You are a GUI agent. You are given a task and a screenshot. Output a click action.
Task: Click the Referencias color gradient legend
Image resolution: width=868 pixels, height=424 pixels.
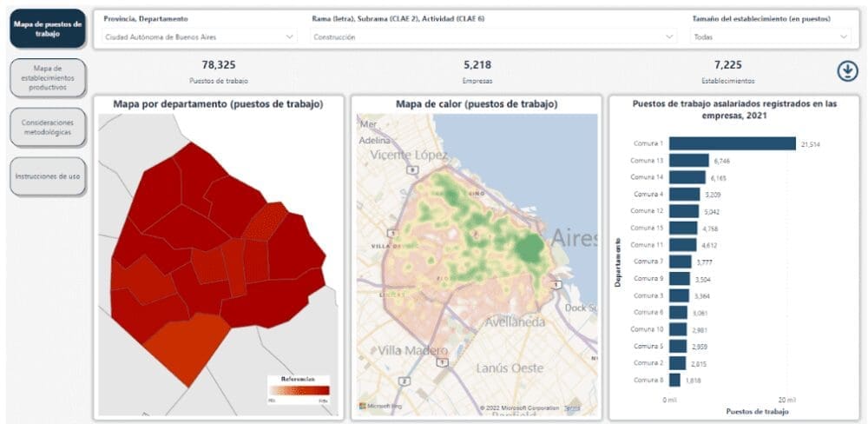point(299,390)
